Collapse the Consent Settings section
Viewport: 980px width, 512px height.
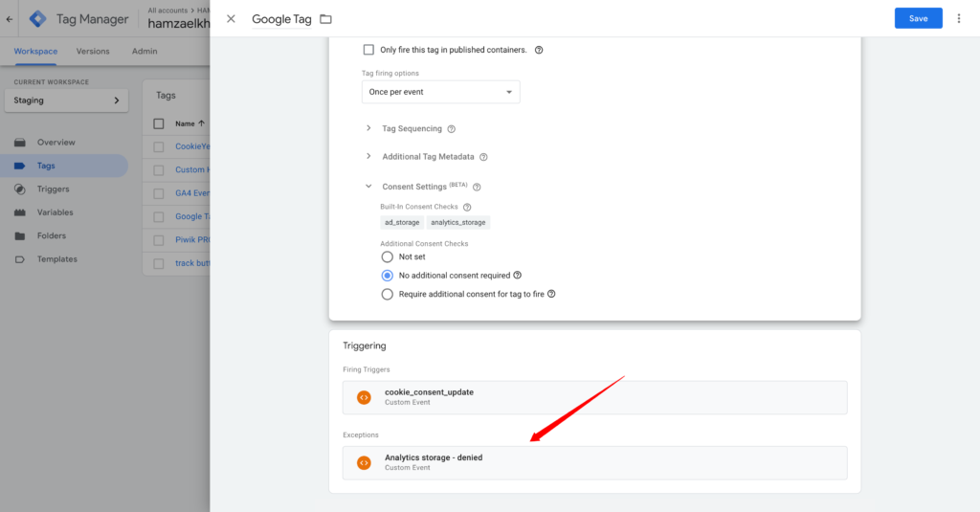click(368, 187)
